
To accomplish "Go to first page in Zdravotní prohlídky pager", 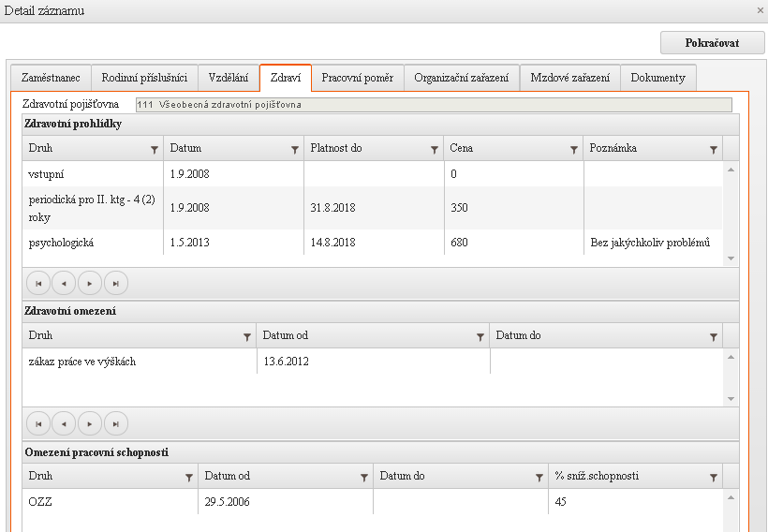I will point(38,283).
